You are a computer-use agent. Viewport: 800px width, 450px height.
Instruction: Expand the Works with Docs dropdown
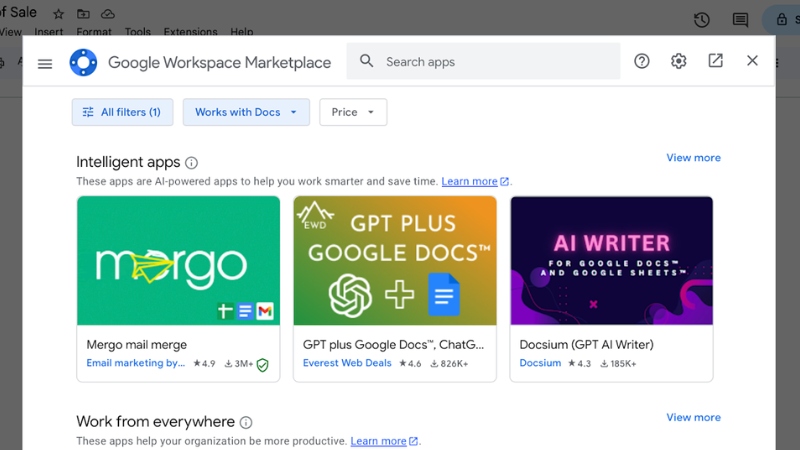coord(246,112)
